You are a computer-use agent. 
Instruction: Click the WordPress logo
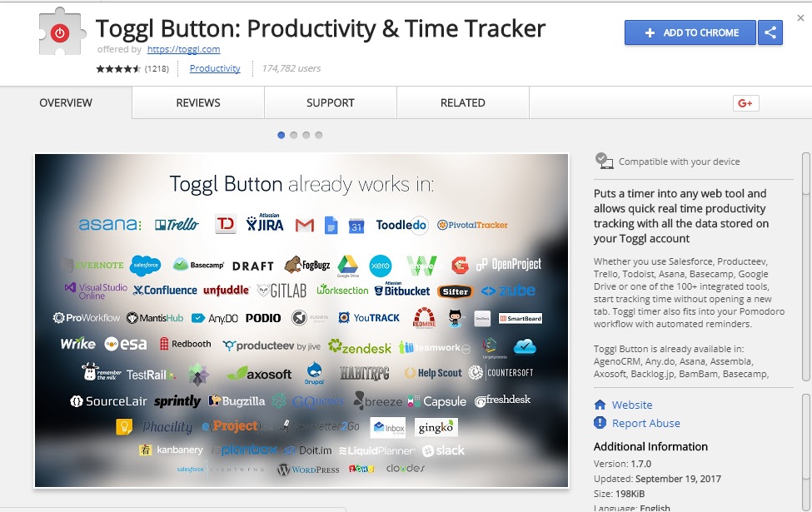click(308, 470)
